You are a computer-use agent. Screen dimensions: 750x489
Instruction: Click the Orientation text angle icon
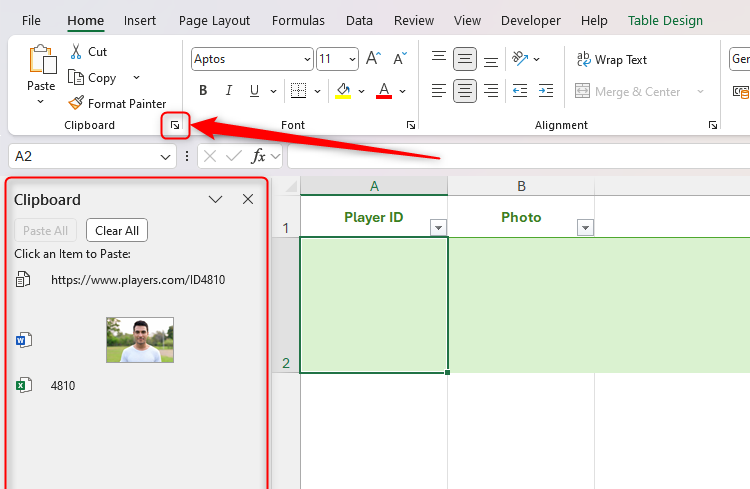(x=520, y=59)
